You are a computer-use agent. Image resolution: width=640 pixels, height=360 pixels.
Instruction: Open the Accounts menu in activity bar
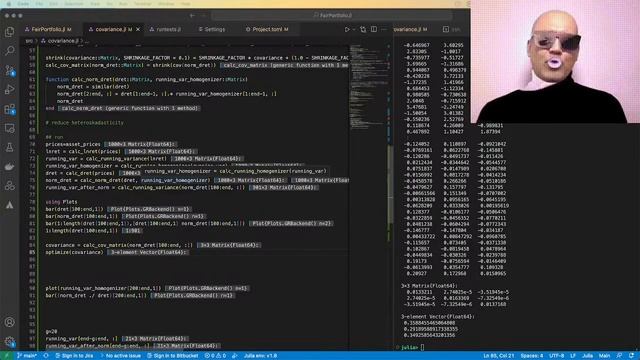[x=9, y=322]
